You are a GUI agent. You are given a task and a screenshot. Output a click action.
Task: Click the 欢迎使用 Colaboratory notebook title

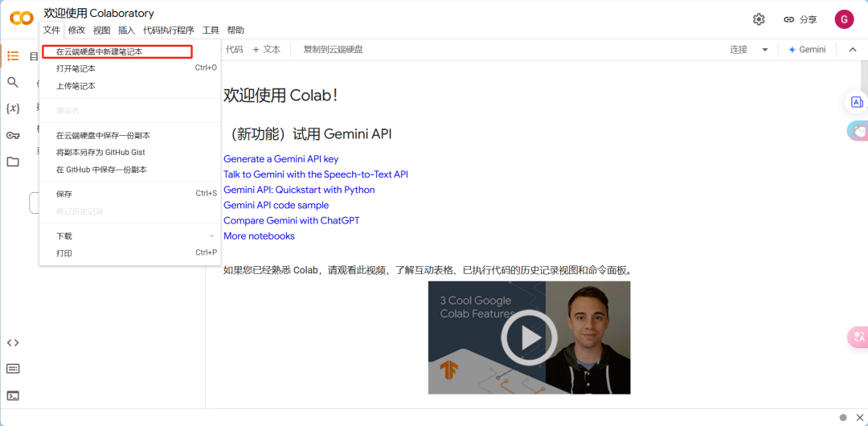pyautogui.click(x=99, y=14)
